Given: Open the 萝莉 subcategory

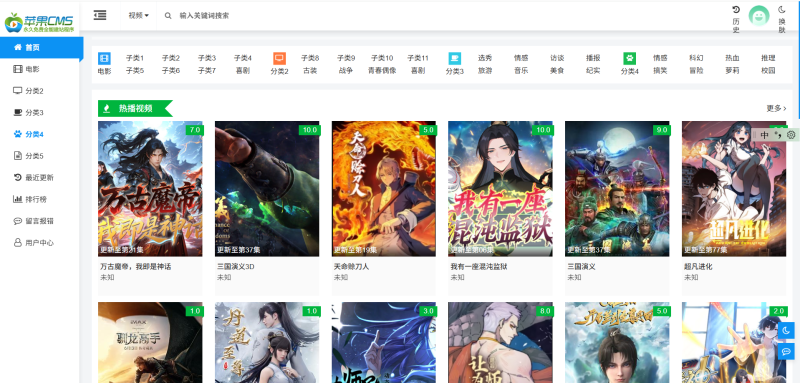Looking at the screenshot, I should pyautogui.click(x=732, y=71).
